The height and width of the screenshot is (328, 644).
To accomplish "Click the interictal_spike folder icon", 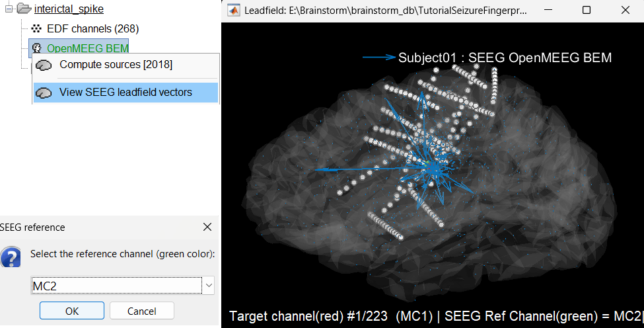I will point(24,9).
